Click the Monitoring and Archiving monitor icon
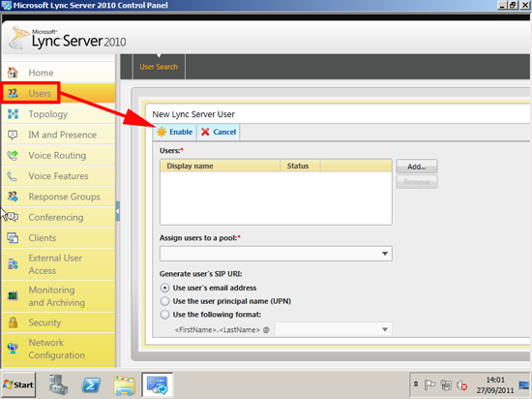 click(x=13, y=296)
